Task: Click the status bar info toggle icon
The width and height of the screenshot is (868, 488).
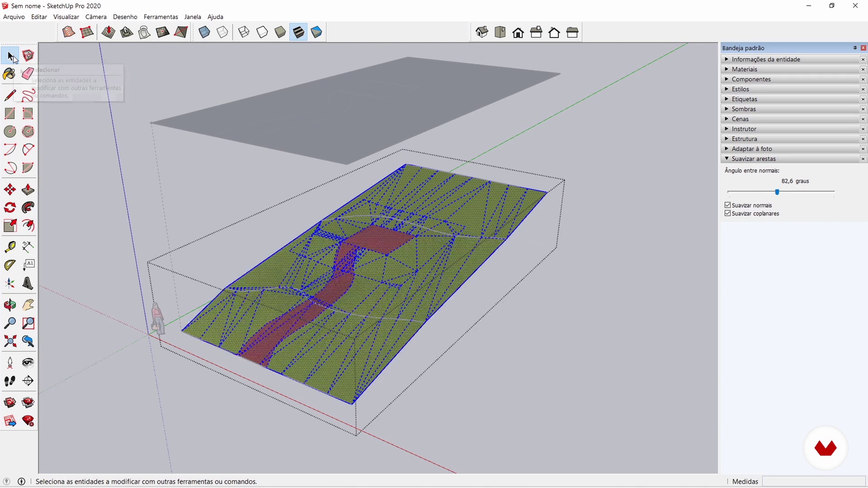Action: [x=21, y=481]
